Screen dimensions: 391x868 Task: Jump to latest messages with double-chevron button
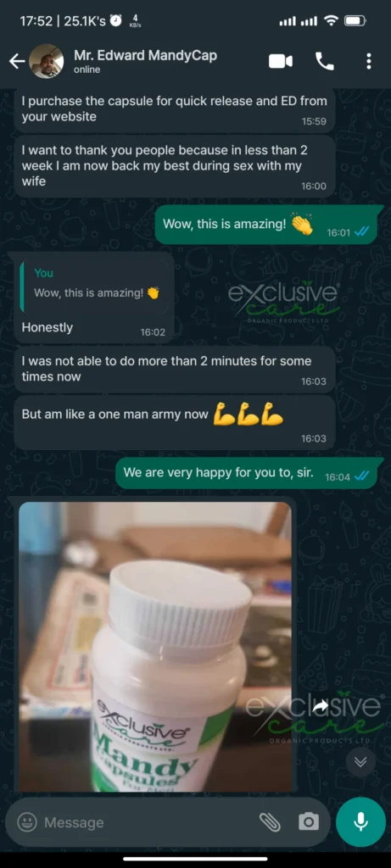point(360,762)
